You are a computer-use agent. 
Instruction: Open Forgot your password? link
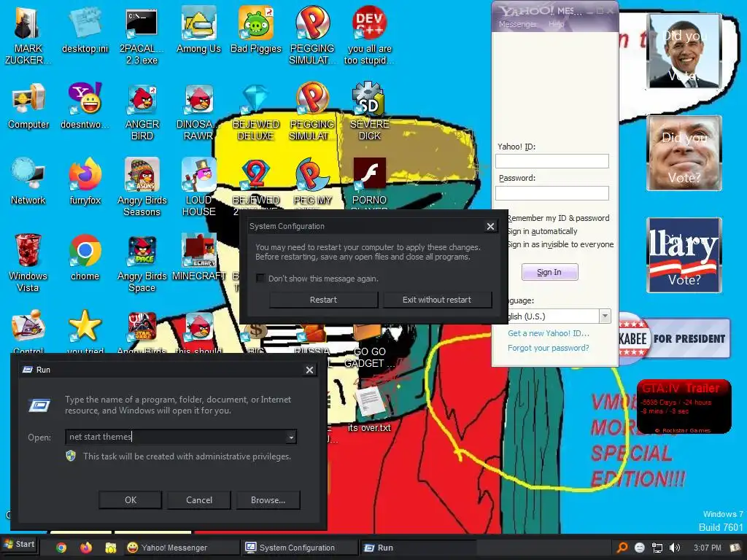549,348
